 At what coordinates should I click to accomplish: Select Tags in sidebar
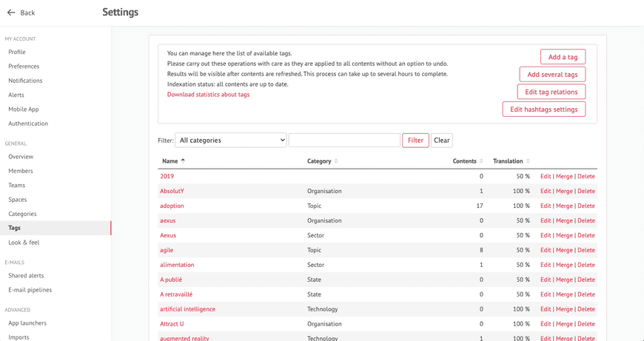[56, 228]
